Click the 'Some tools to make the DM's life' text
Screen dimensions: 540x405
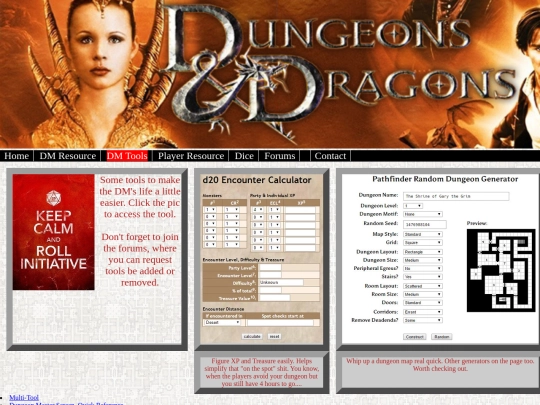point(140,197)
